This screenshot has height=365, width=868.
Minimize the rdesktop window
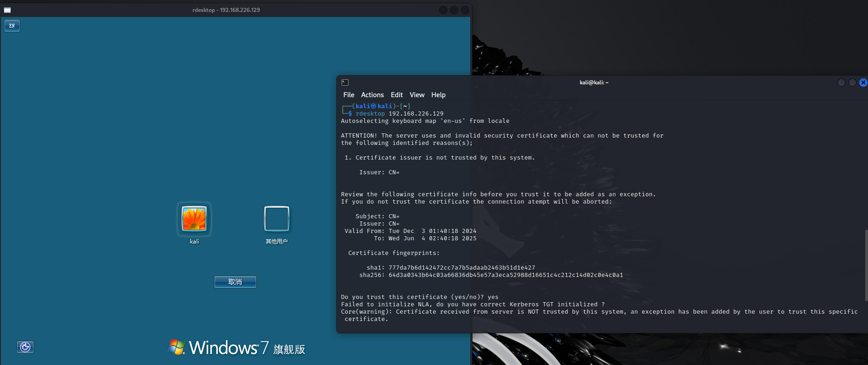(x=443, y=10)
